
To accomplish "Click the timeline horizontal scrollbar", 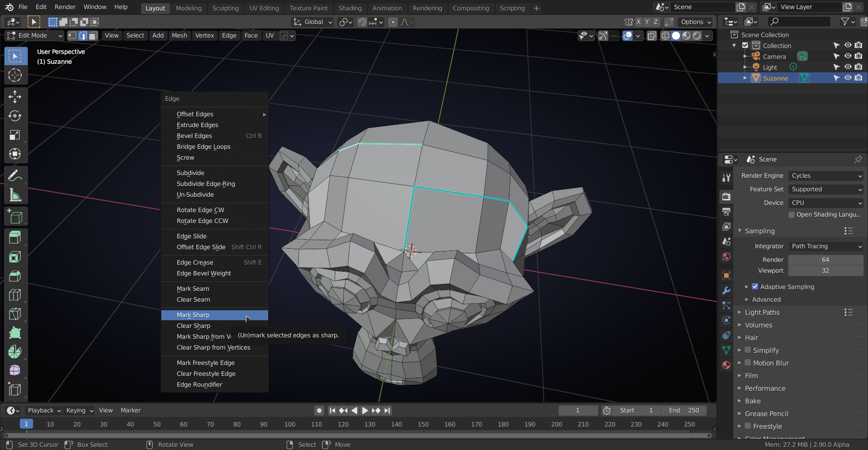I will coord(358,436).
